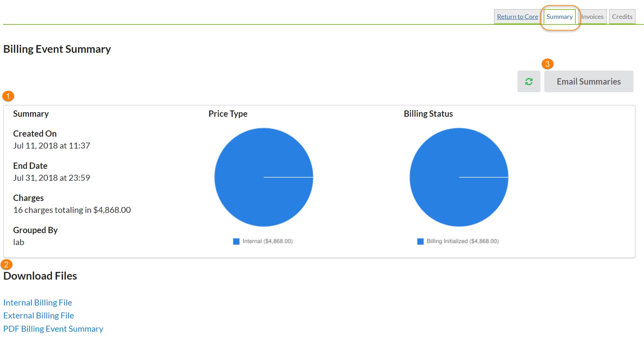Go to the Credits tab

click(x=622, y=17)
